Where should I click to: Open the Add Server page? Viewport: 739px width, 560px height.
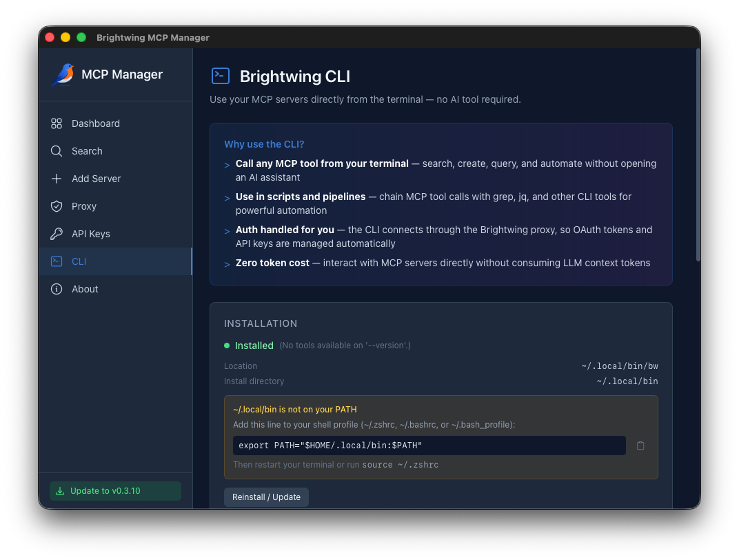[x=116, y=179]
